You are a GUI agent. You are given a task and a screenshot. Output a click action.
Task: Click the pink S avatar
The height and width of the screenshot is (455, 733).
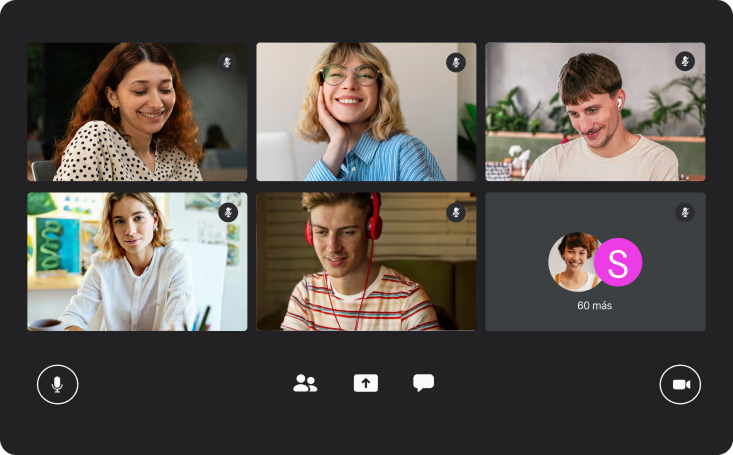click(618, 262)
